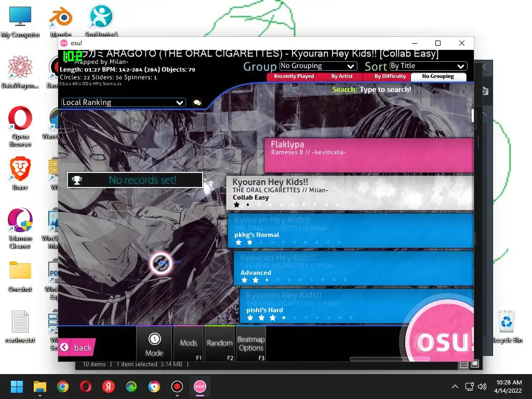This screenshot has width=532, height=399.
Task: Open the Oneshot folder
Action: coord(20,276)
